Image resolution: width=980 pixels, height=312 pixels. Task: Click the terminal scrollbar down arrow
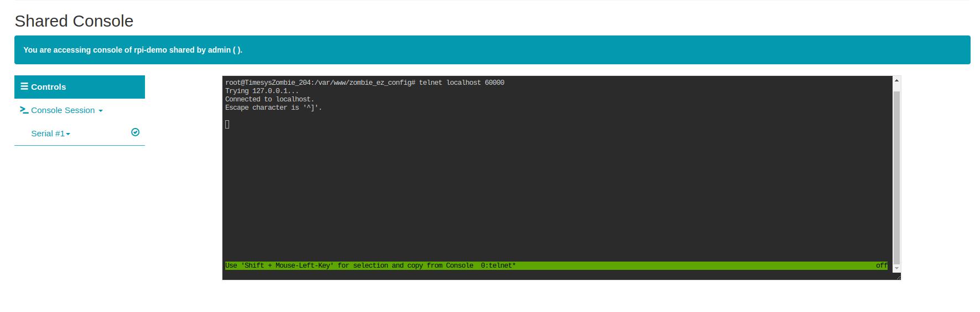(x=896, y=269)
